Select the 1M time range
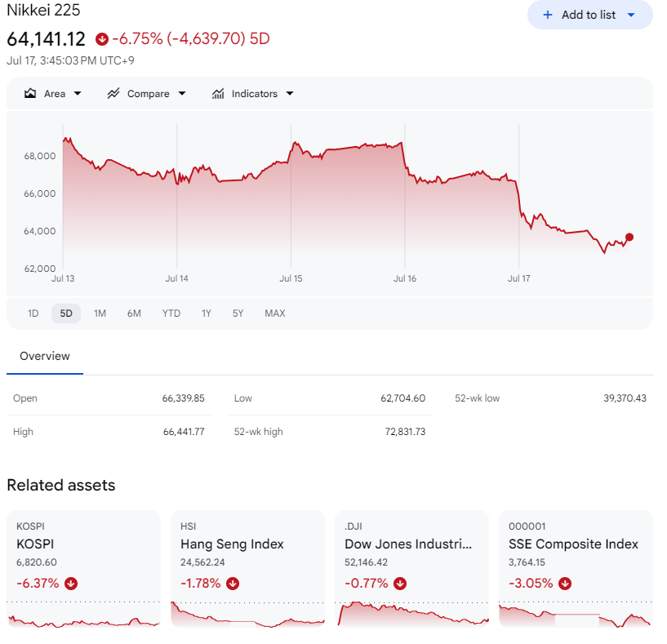Viewport: 667px width, 644px height. [100, 313]
